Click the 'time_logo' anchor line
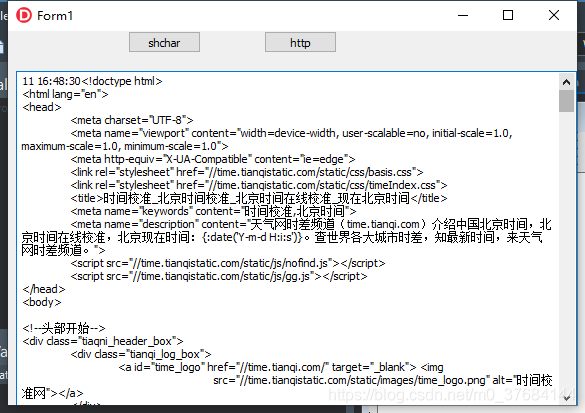The width and height of the screenshot is (585, 413). [x=281, y=367]
